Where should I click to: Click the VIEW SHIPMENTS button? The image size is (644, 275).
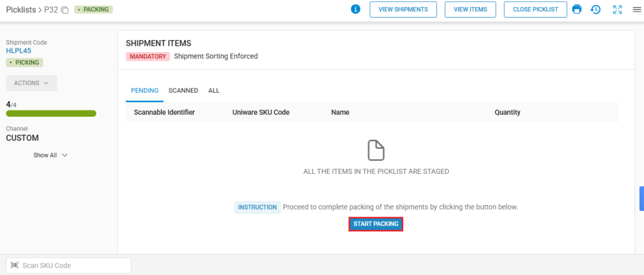tap(403, 9)
